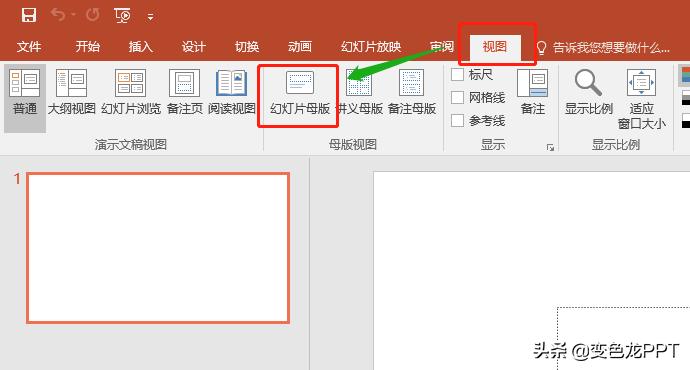
Task: Switch to the 设计 tab
Action: (x=194, y=47)
